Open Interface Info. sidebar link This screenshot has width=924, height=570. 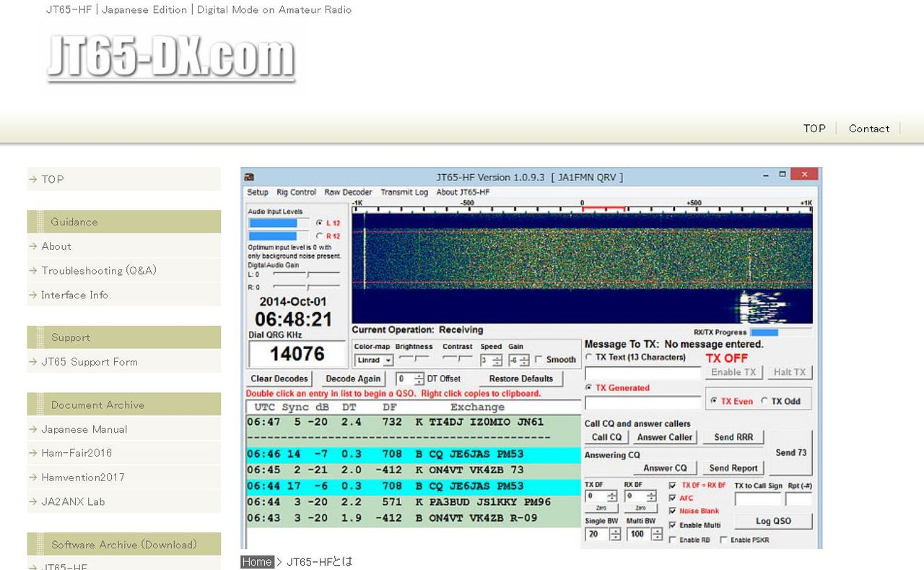point(124,295)
